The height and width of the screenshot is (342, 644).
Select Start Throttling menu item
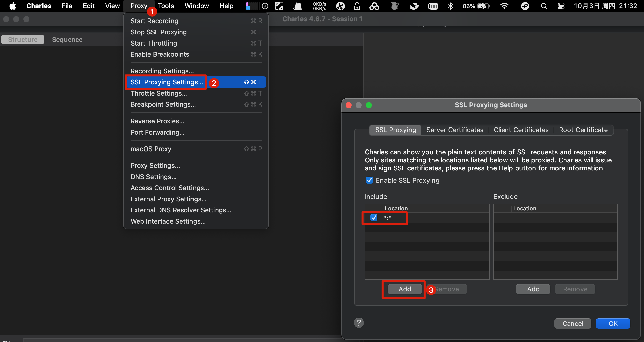click(196, 43)
